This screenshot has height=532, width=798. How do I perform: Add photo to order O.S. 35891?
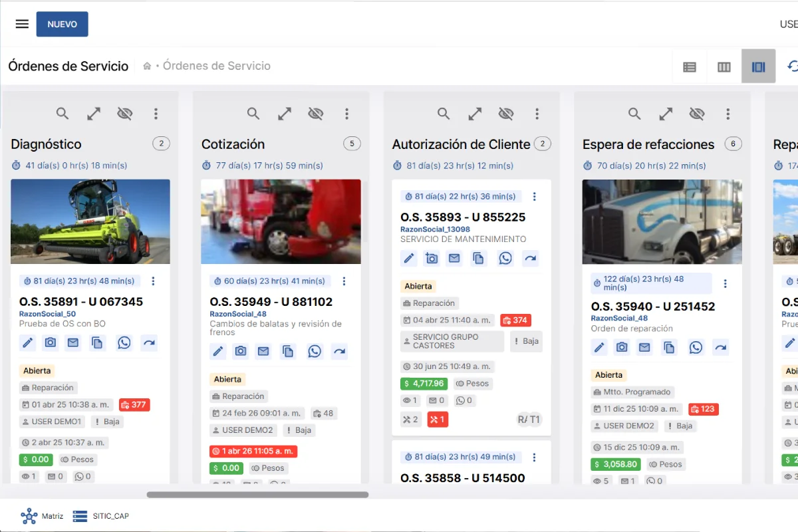(51, 343)
